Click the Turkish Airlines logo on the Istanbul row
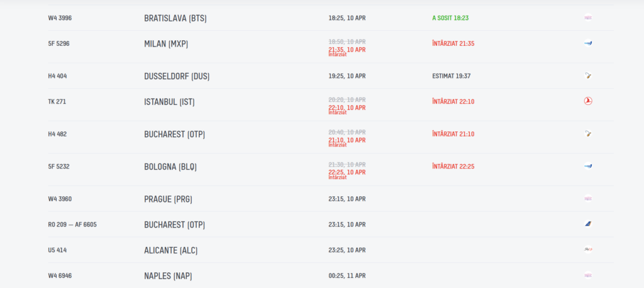 587,101
